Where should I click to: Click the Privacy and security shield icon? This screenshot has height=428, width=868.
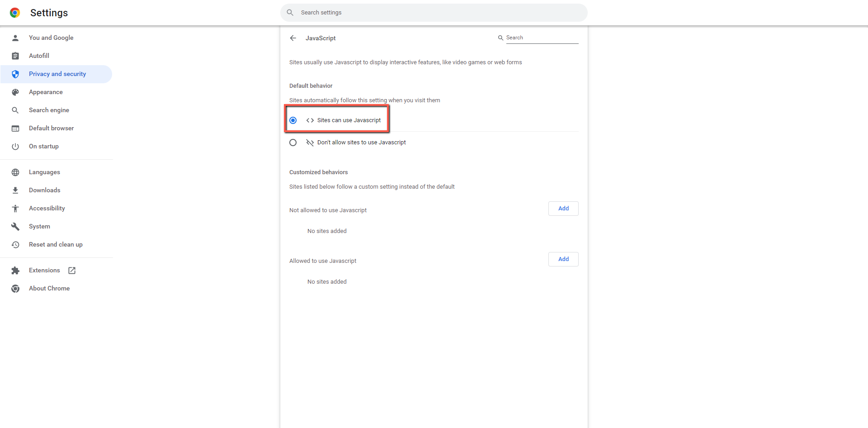15,74
